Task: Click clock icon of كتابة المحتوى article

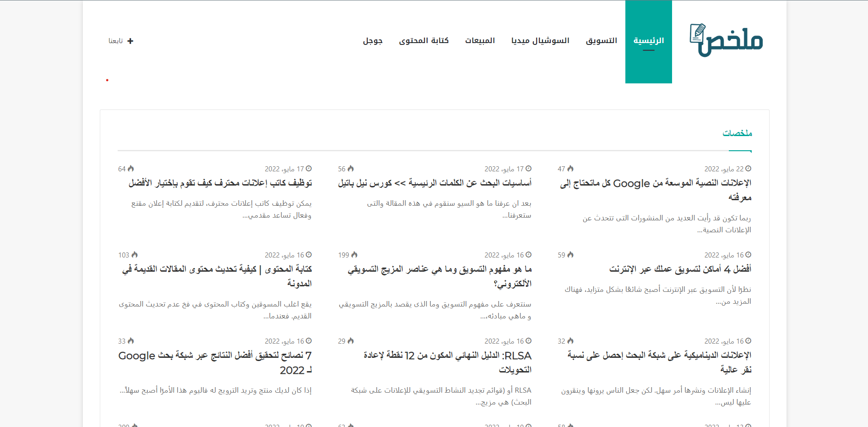Action: pos(309,255)
